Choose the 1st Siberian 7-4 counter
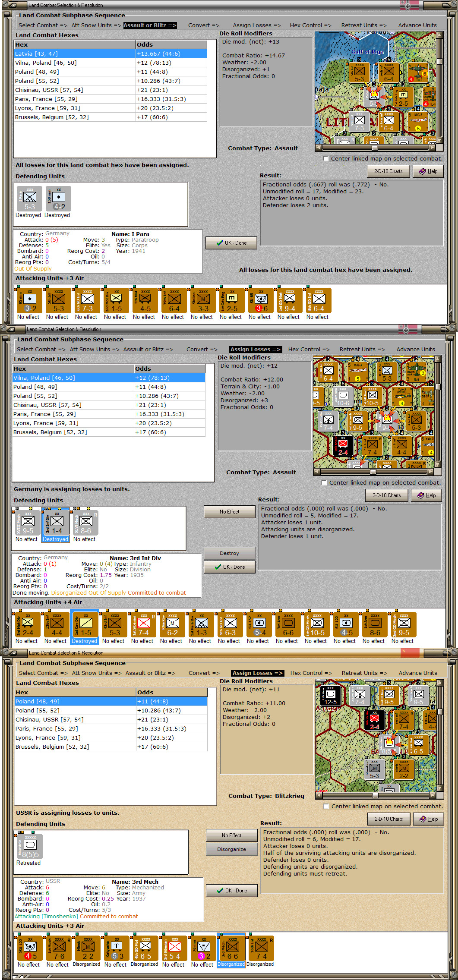Image resolution: width=458 pixels, height=980 pixels. 143,625
